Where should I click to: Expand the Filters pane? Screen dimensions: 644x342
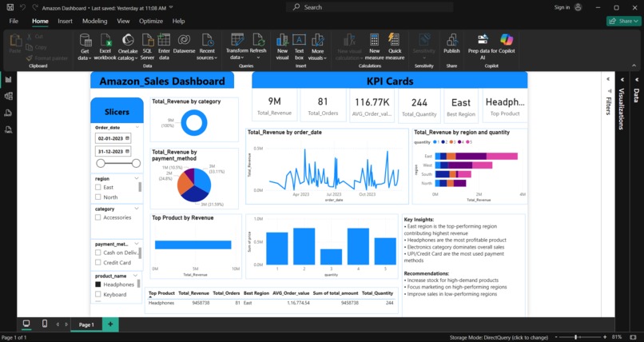607,80
